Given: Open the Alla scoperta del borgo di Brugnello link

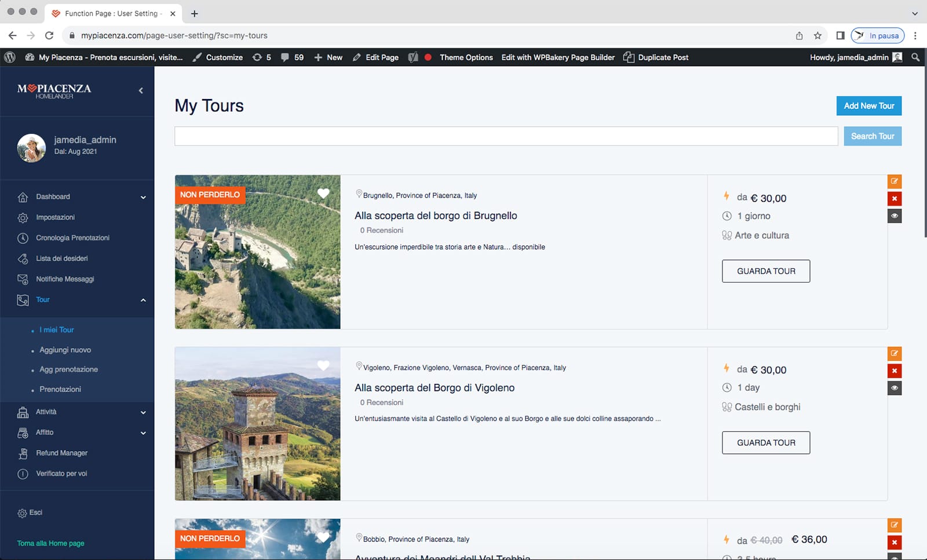Looking at the screenshot, I should (436, 215).
